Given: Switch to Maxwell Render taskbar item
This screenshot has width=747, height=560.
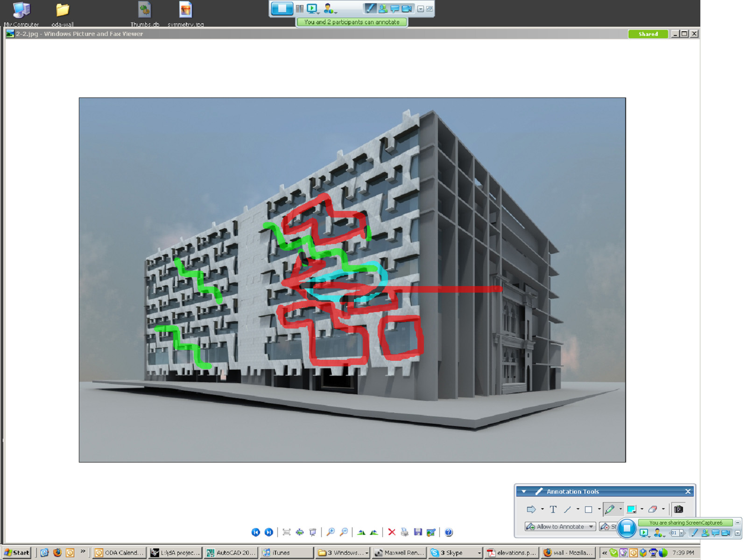Looking at the screenshot, I should point(400,553).
